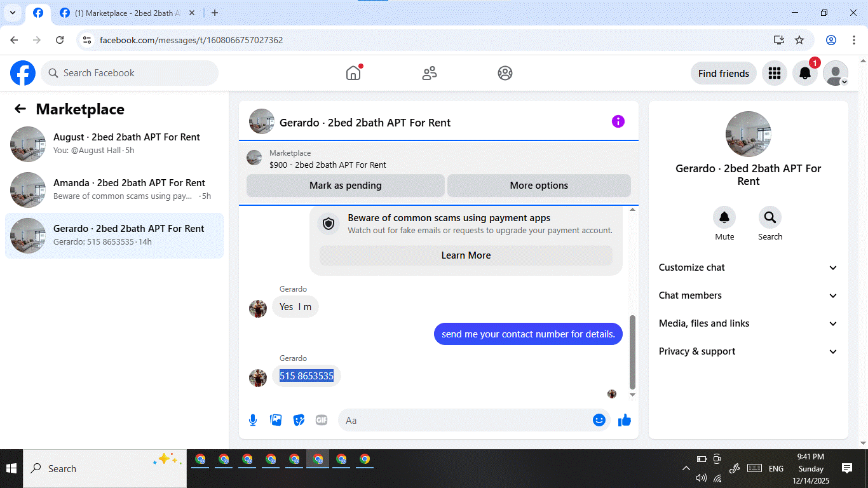The width and height of the screenshot is (868, 488).
Task: Click the taskbar clock 9:41 PM
Action: pyautogui.click(x=811, y=457)
